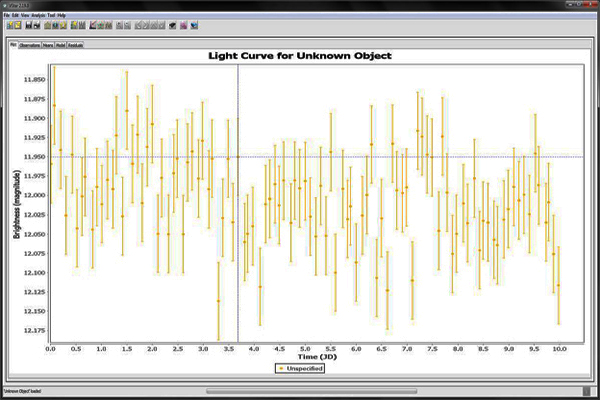Screen dimensions: 600x400
Task: Switch to the Observations tab
Action: [31, 45]
